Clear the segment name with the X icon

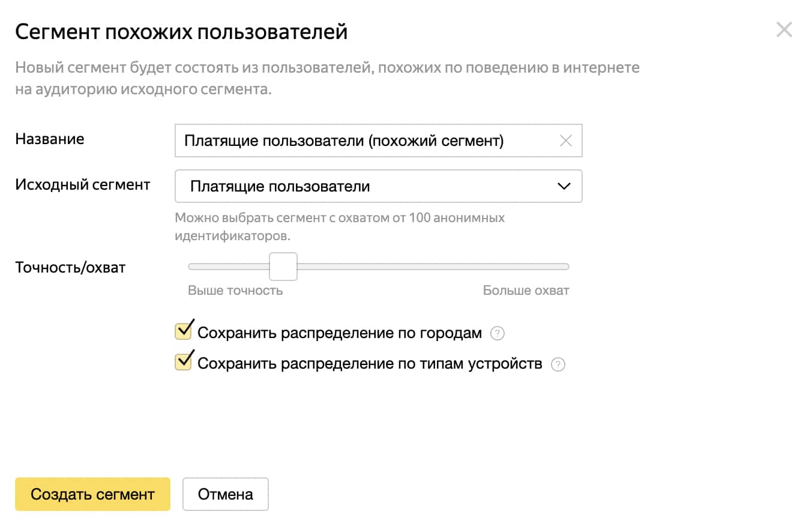565,141
